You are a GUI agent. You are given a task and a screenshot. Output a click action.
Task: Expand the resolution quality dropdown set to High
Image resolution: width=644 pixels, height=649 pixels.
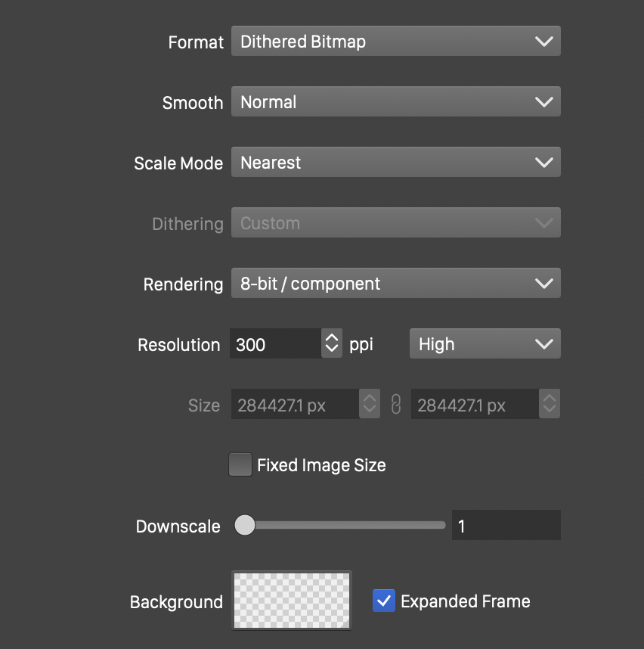point(485,344)
